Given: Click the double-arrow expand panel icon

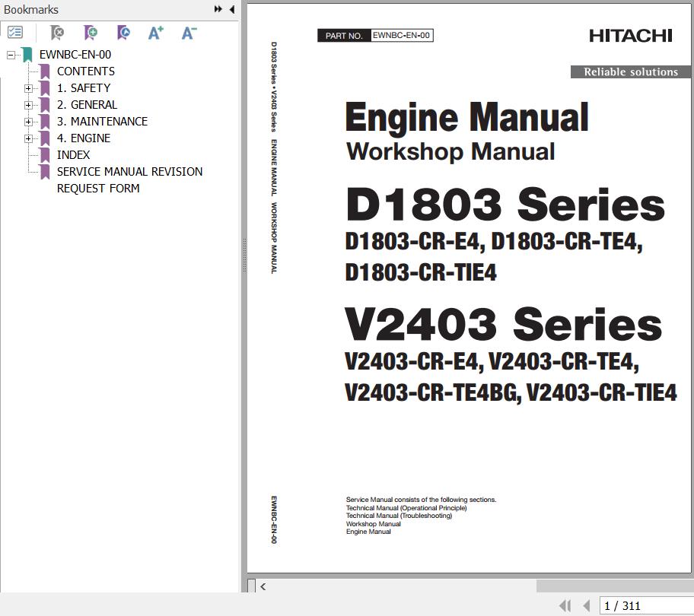Looking at the screenshot, I should tap(218, 9).
